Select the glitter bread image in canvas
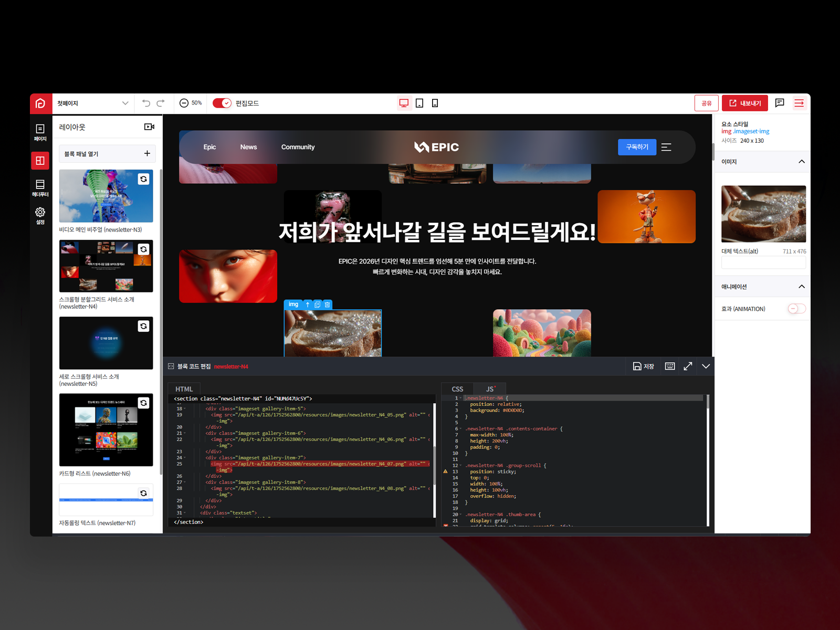This screenshot has width=840, height=630. pyautogui.click(x=333, y=333)
